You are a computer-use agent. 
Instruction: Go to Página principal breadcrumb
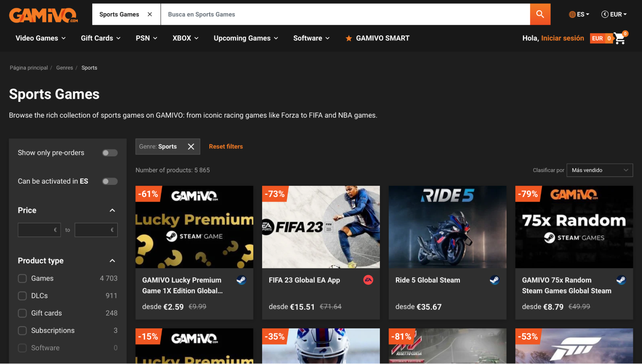click(29, 68)
